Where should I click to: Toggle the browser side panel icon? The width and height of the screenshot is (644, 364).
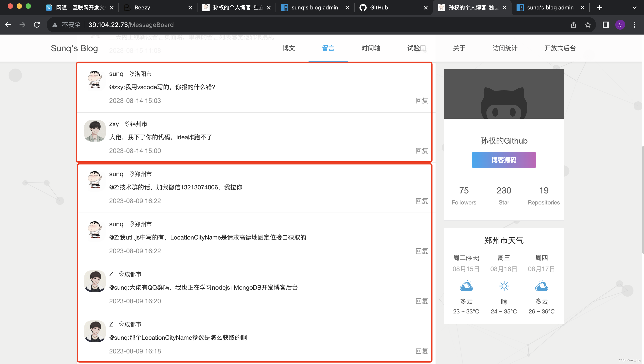(x=605, y=25)
